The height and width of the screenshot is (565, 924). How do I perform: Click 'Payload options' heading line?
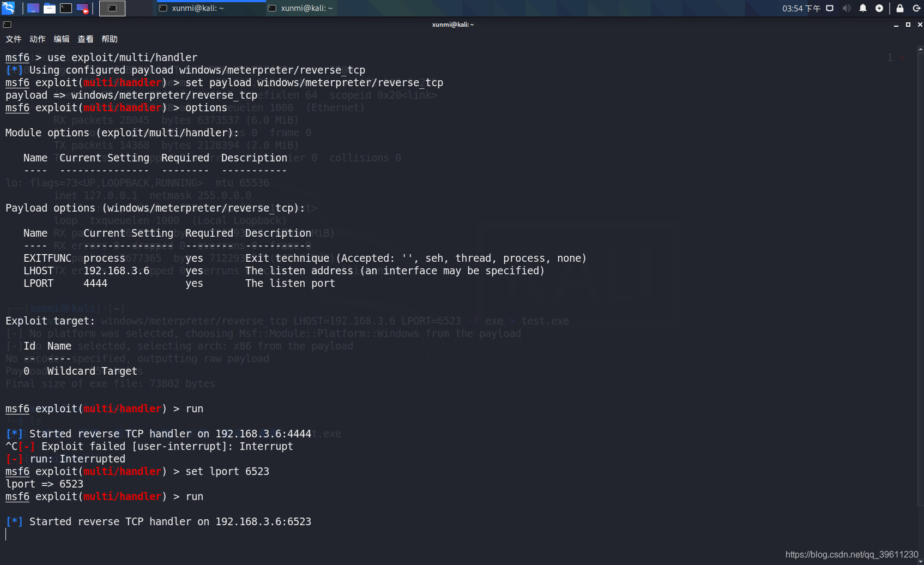tap(155, 208)
